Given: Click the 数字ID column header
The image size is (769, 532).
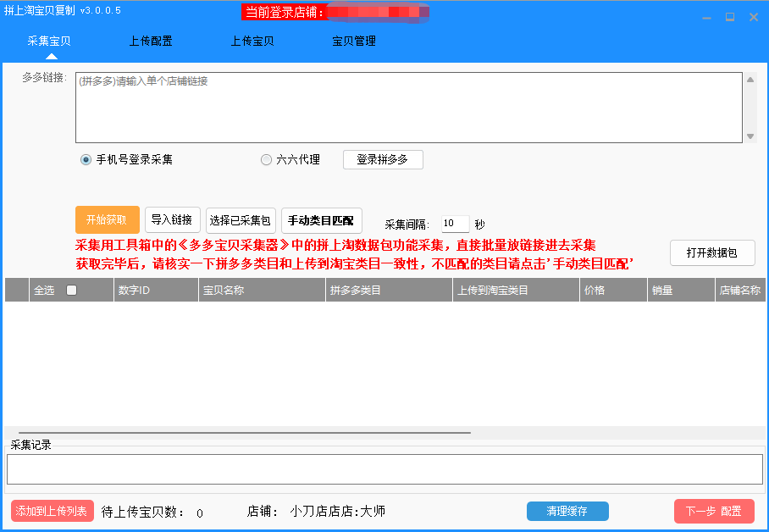Looking at the screenshot, I should [156, 290].
